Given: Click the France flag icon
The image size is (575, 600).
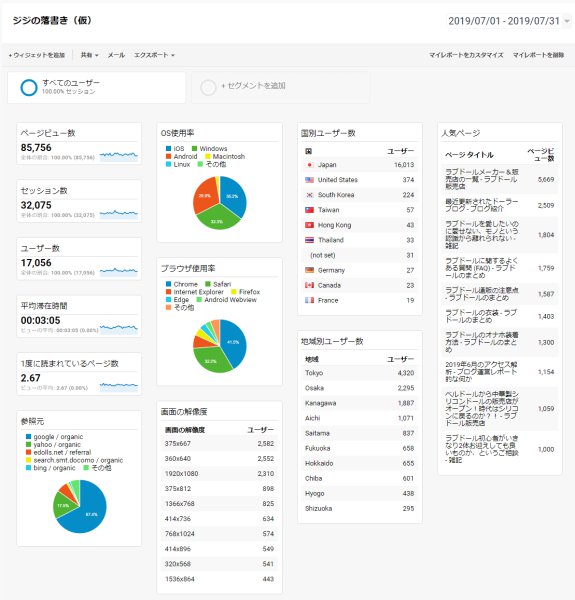Looking at the screenshot, I should click(x=309, y=300).
